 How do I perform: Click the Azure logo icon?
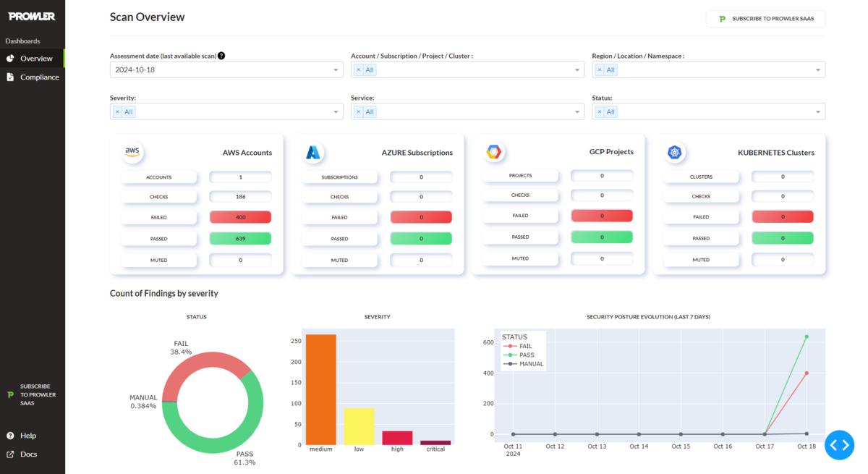click(313, 152)
